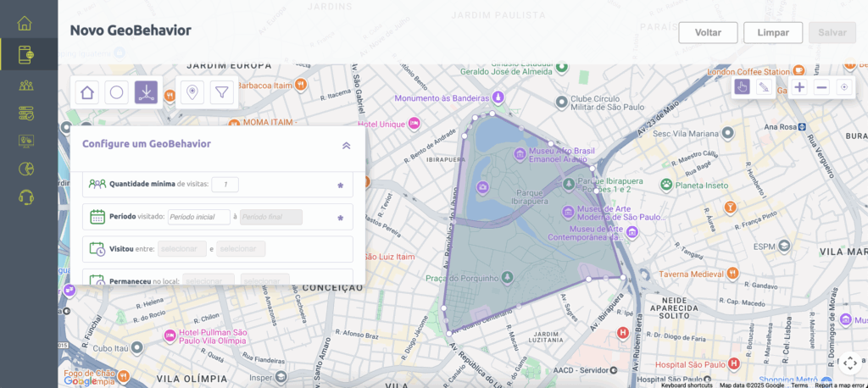Image resolution: width=868 pixels, height=388 pixels.
Task: Click the home icon in the left sidebar
Action: point(25,24)
